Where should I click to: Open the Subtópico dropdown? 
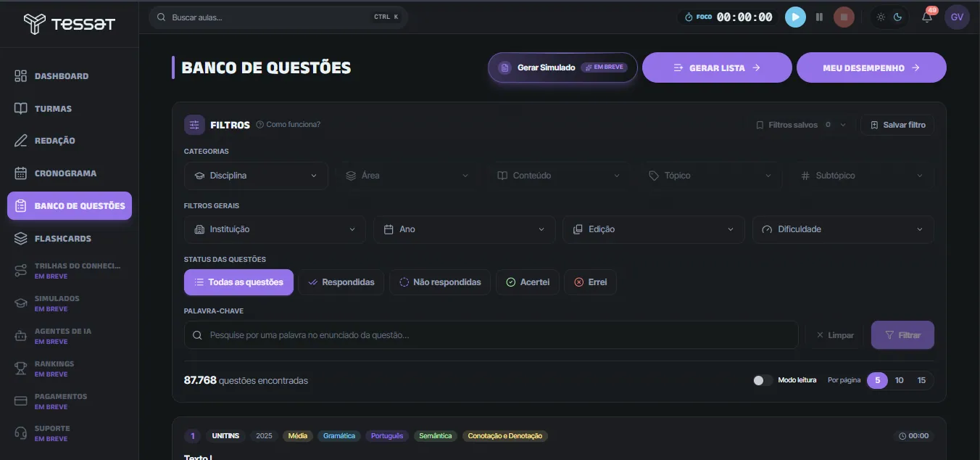862,176
